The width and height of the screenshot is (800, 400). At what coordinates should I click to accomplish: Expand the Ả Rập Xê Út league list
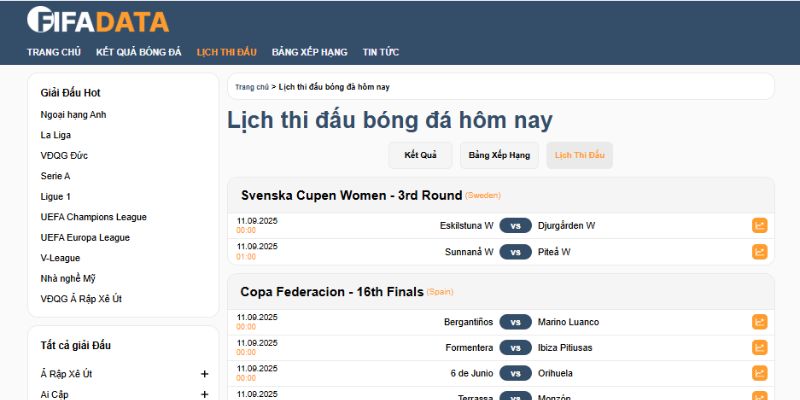(205, 374)
